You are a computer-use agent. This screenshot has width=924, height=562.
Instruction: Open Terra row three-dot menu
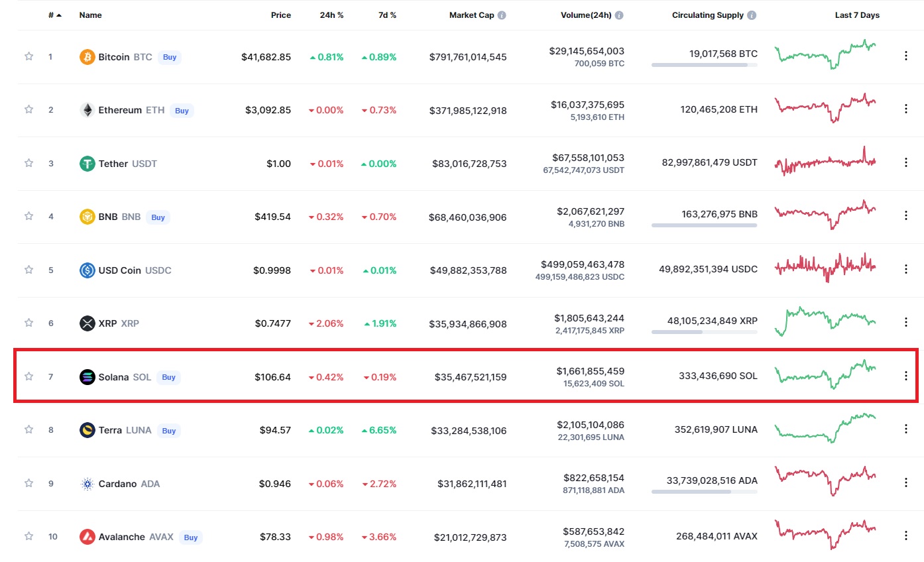tap(906, 429)
